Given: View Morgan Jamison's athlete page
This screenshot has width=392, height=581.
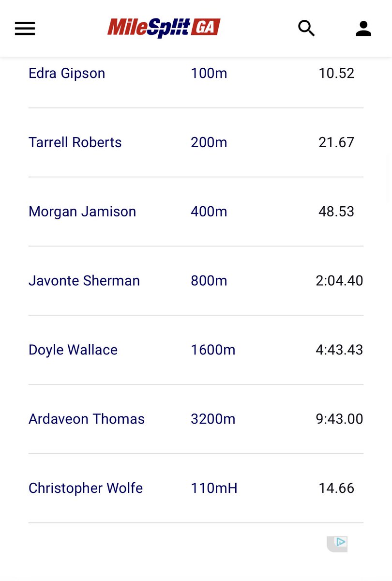Looking at the screenshot, I should (82, 212).
